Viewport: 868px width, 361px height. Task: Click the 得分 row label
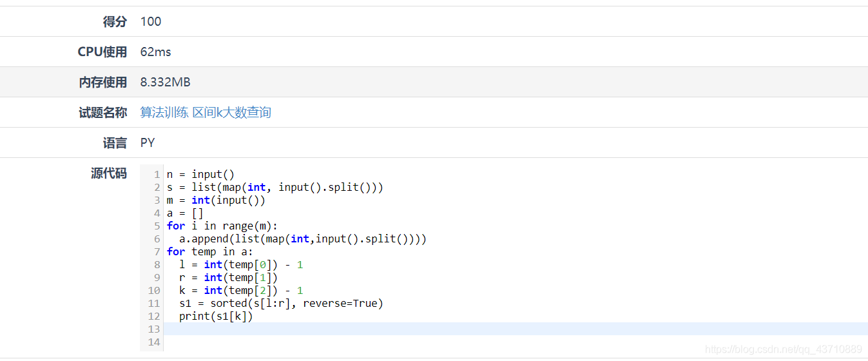coord(115,21)
